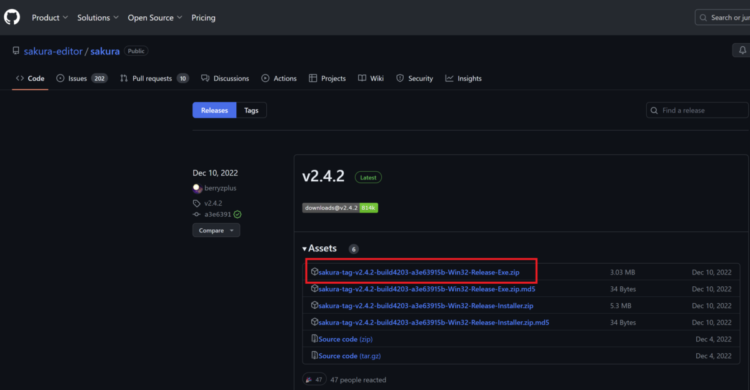This screenshot has height=390, width=750.
Task: Click the Pull requests count badge 10
Action: (x=183, y=78)
